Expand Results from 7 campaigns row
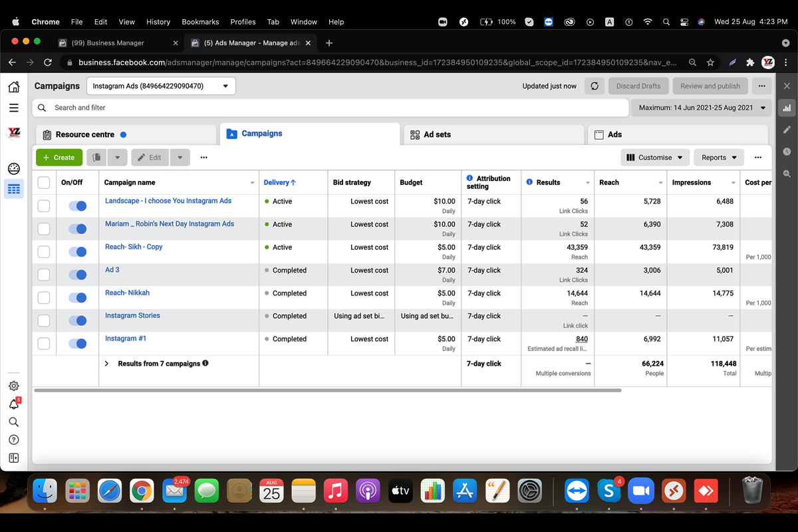The width and height of the screenshot is (798, 532). [106, 364]
